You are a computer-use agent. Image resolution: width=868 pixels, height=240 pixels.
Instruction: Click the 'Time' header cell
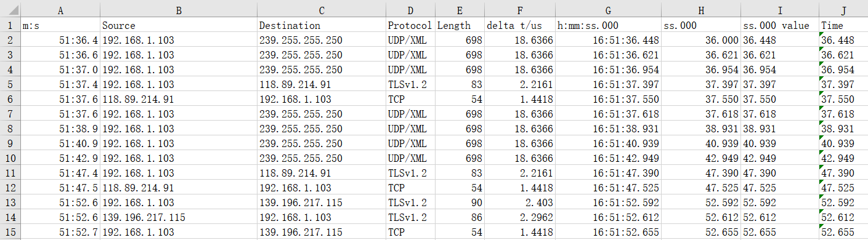click(843, 26)
